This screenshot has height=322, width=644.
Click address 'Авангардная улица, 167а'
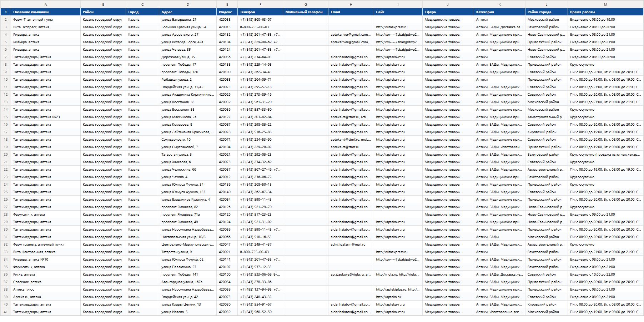[188, 282]
